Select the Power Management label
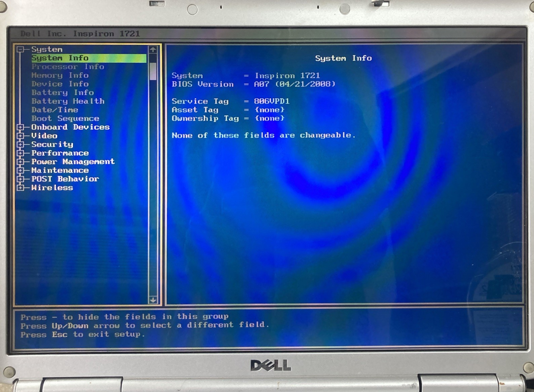Viewport: 534px width, 392px height. (x=73, y=162)
